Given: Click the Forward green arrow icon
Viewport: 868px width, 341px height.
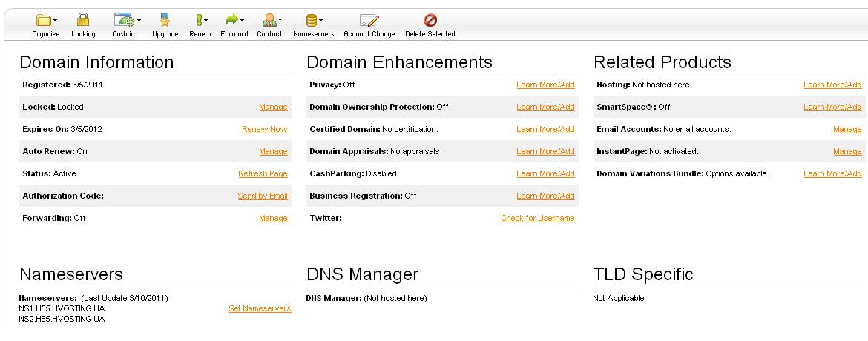Looking at the screenshot, I should 231,21.
